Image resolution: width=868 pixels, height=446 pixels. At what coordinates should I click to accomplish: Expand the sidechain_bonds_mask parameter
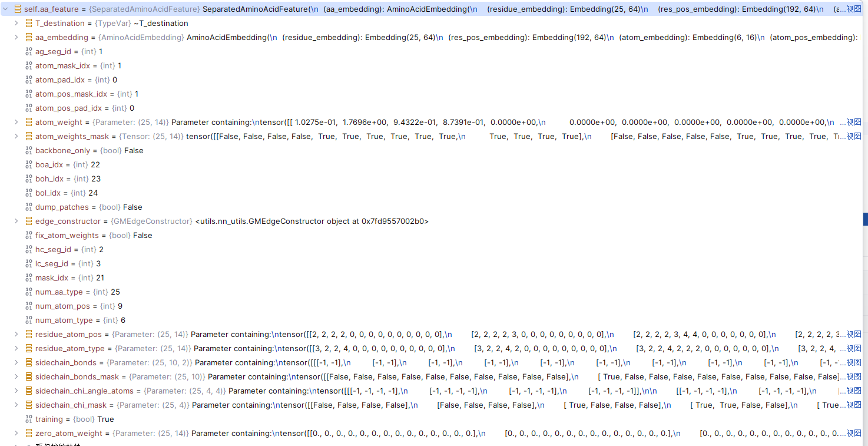pos(17,376)
